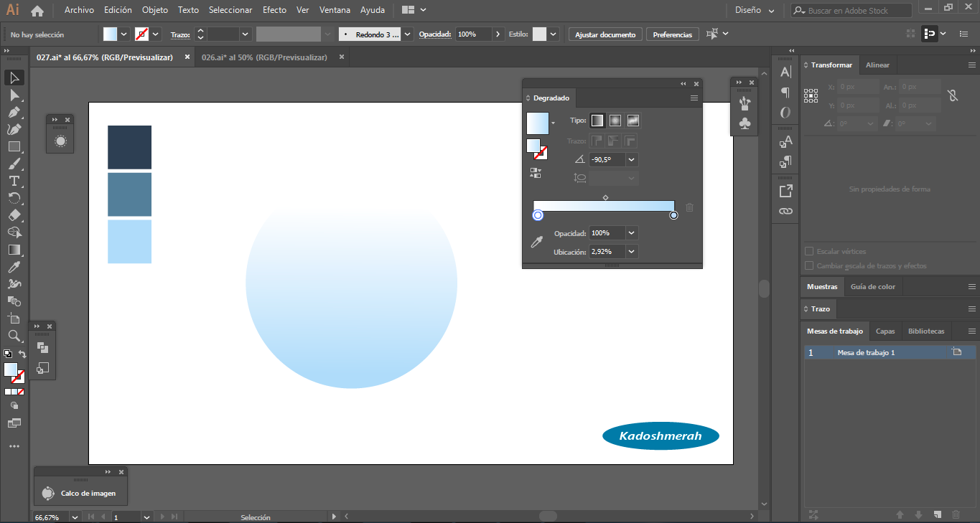Choose Linear gradient type
Image resolution: width=980 pixels, height=523 pixels.
click(597, 121)
